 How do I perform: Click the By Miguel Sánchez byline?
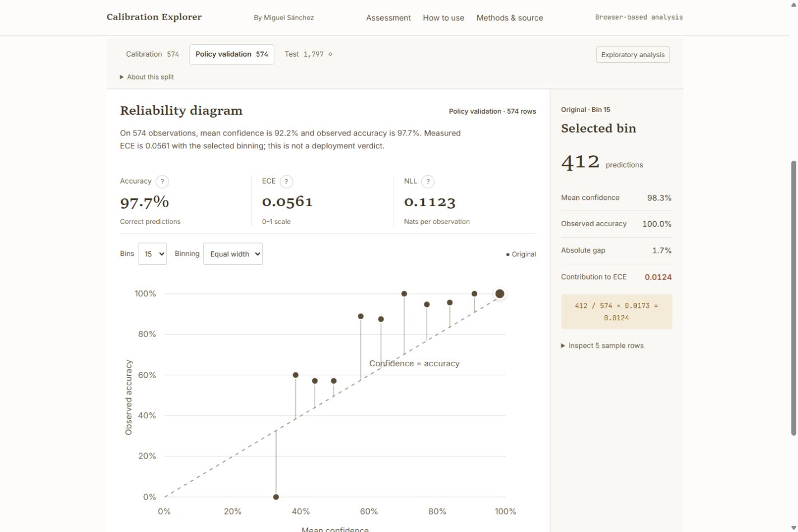tap(284, 18)
